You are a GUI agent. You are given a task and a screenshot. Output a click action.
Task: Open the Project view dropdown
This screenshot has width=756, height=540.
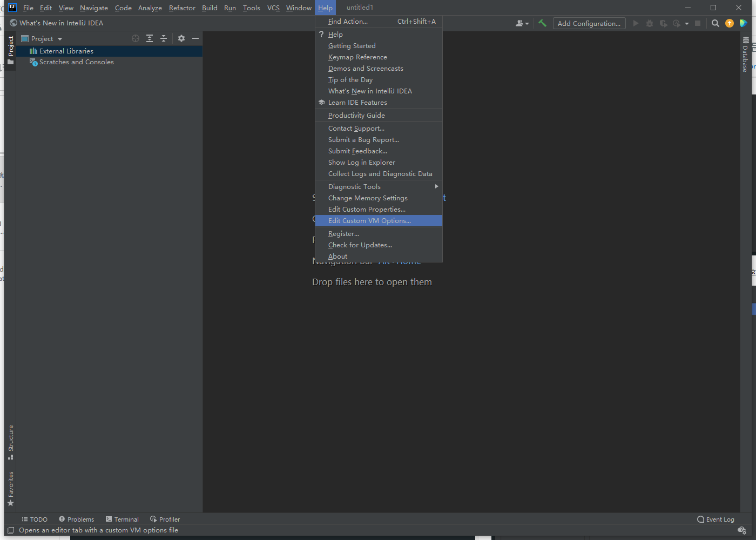pyautogui.click(x=42, y=39)
